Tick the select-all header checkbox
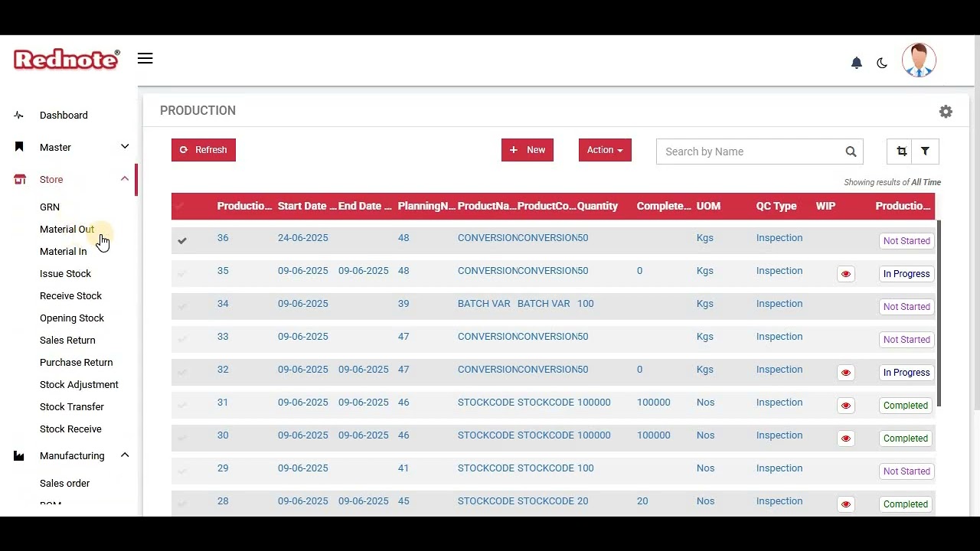980x551 pixels. click(x=181, y=206)
